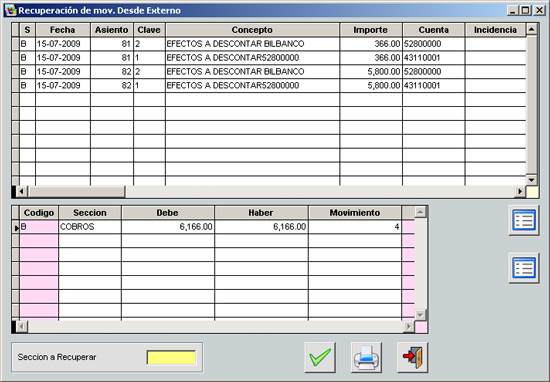
Task: Minimize the Recuperación de mov. window
Action: click(513, 11)
